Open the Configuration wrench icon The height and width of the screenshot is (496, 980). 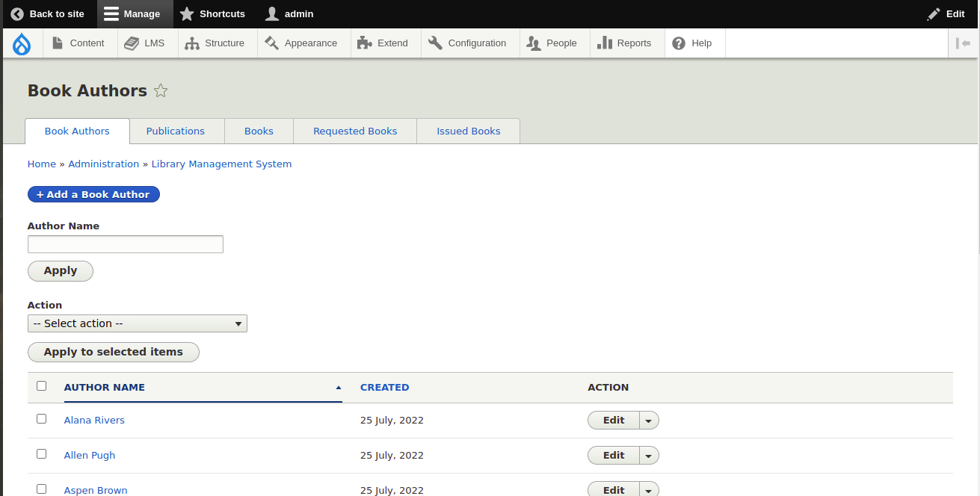[434, 43]
